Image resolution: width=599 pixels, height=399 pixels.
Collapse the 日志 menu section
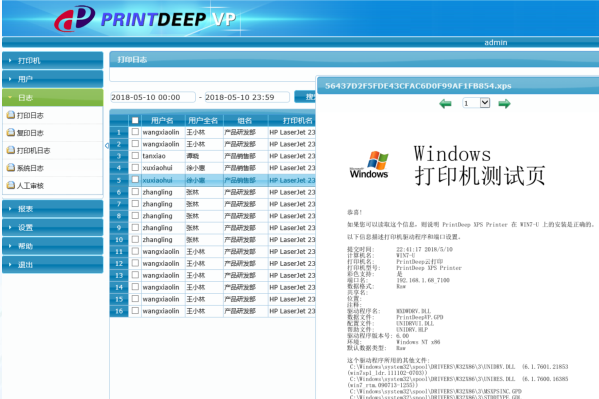[53, 97]
